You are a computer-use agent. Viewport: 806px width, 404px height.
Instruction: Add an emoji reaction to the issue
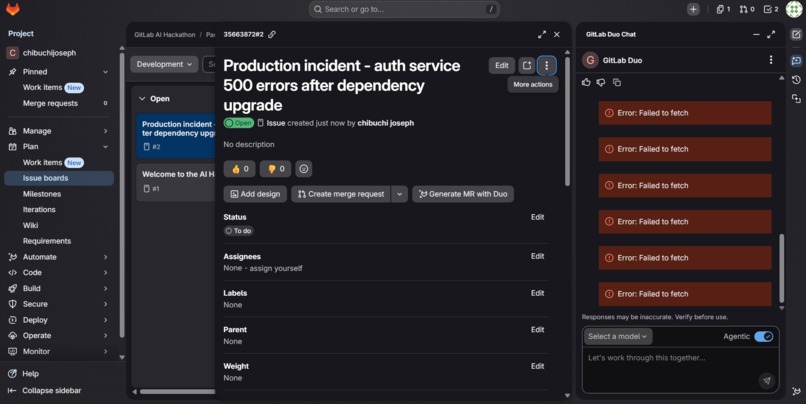[x=304, y=169]
